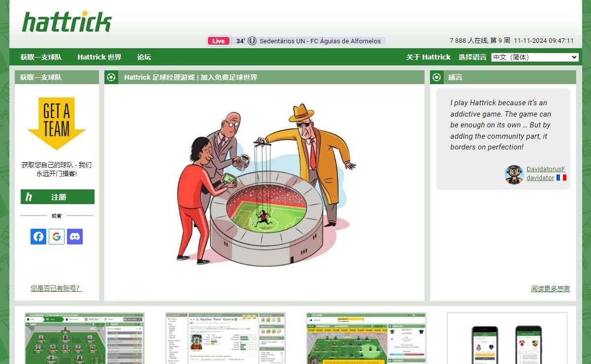
Task: Sign up with Facebook icon
Action: (x=38, y=237)
